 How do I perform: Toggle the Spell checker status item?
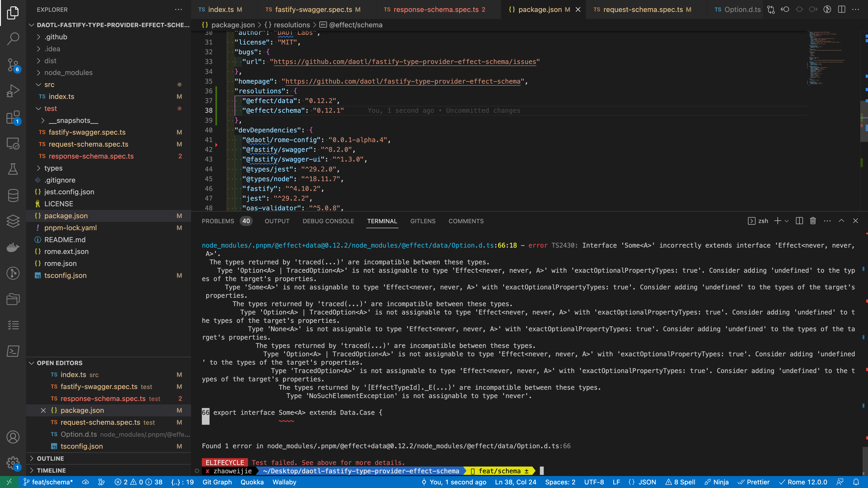680,482
